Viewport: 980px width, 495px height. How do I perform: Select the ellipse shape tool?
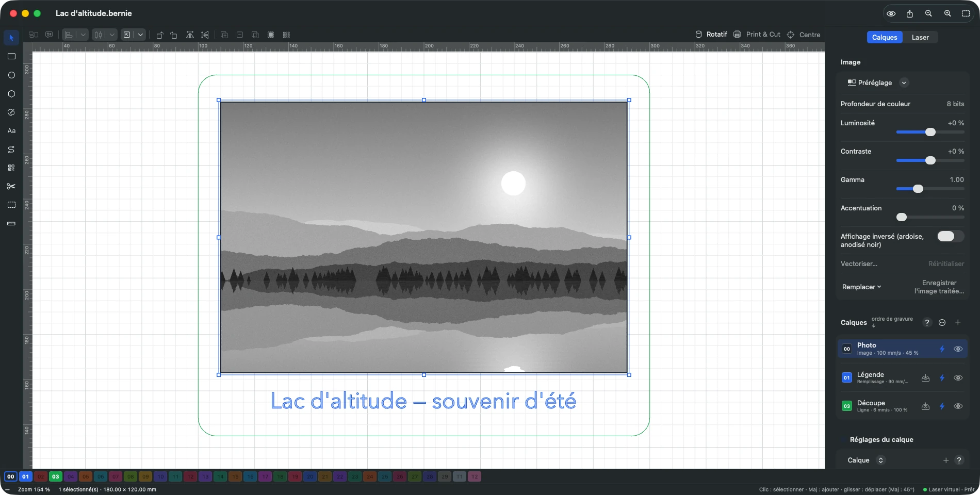click(11, 75)
